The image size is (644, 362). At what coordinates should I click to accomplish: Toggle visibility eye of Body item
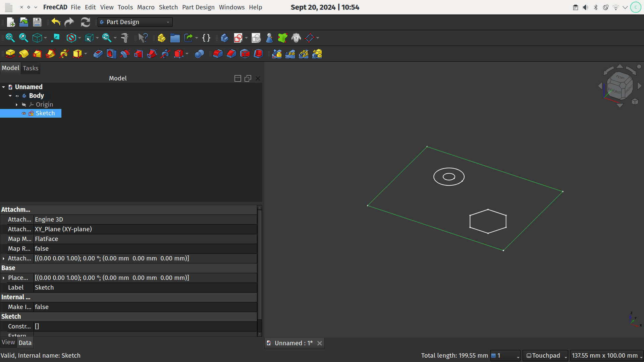pyautogui.click(x=17, y=96)
